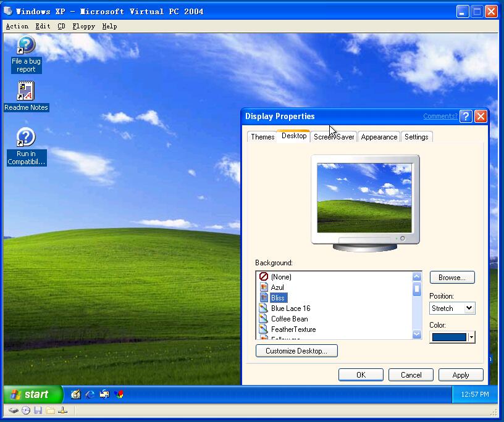
Task: Click the floppy disk status icon
Action: click(x=38, y=410)
